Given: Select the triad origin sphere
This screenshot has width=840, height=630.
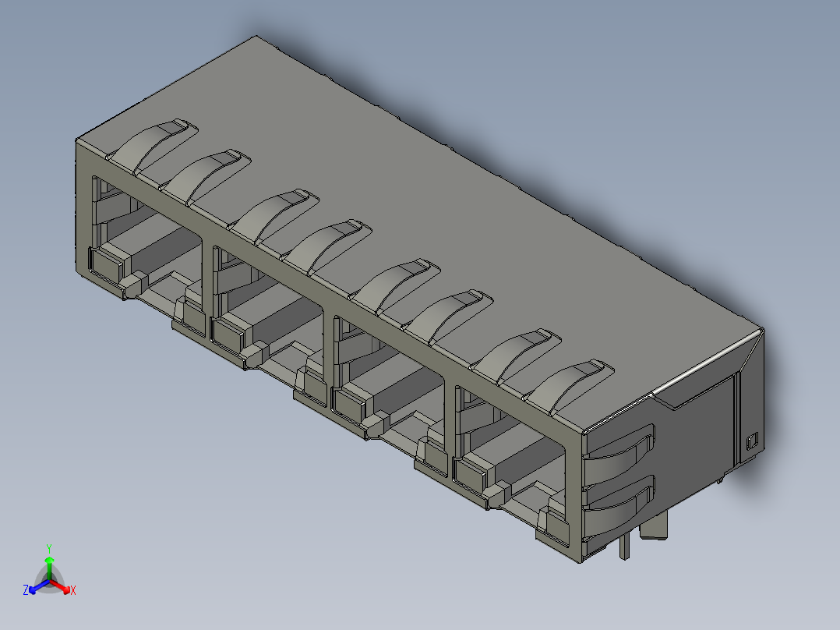Looking at the screenshot, I should (x=49, y=581).
